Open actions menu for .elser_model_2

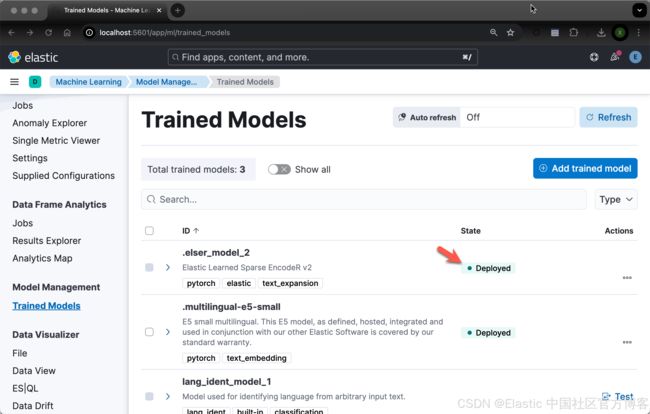coord(627,278)
